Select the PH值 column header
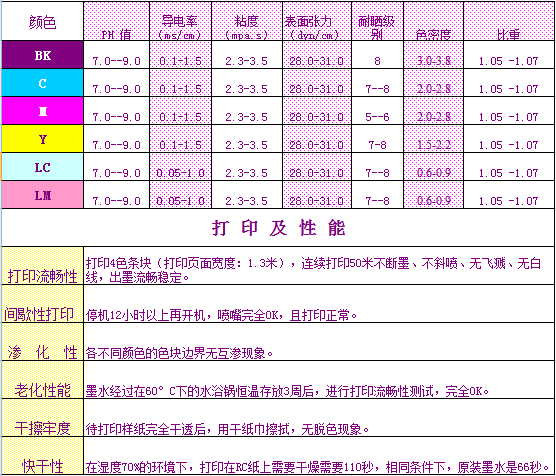 click(117, 21)
